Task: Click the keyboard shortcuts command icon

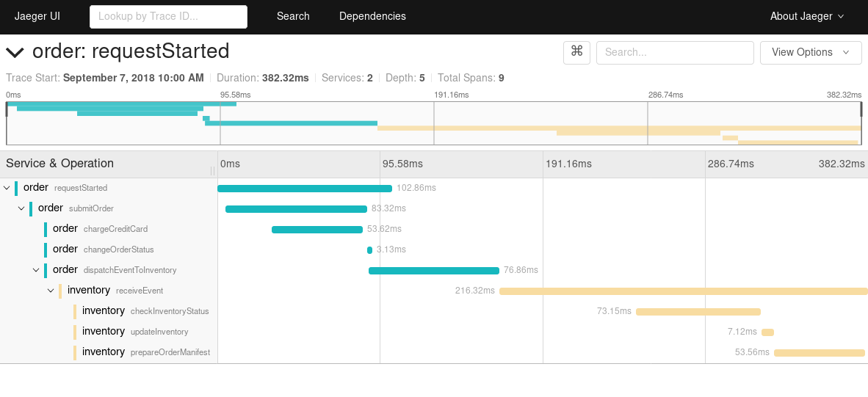Action: [x=576, y=52]
